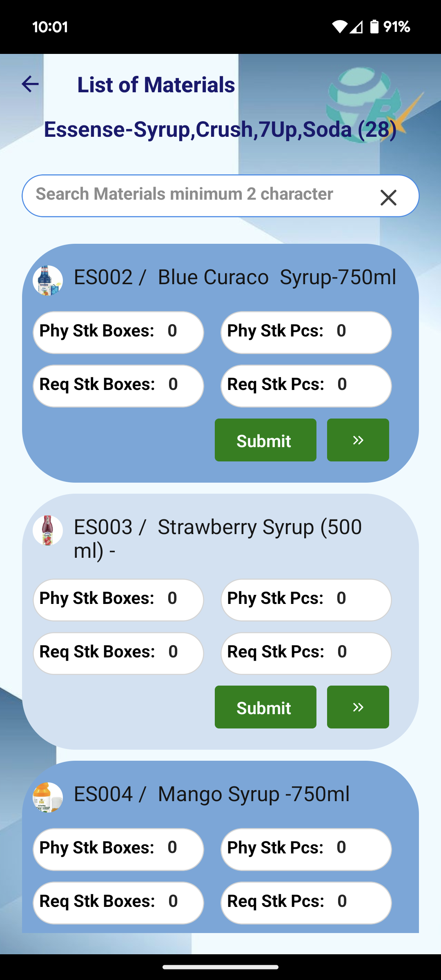Tap the double-arrow button for ES002

click(x=358, y=440)
